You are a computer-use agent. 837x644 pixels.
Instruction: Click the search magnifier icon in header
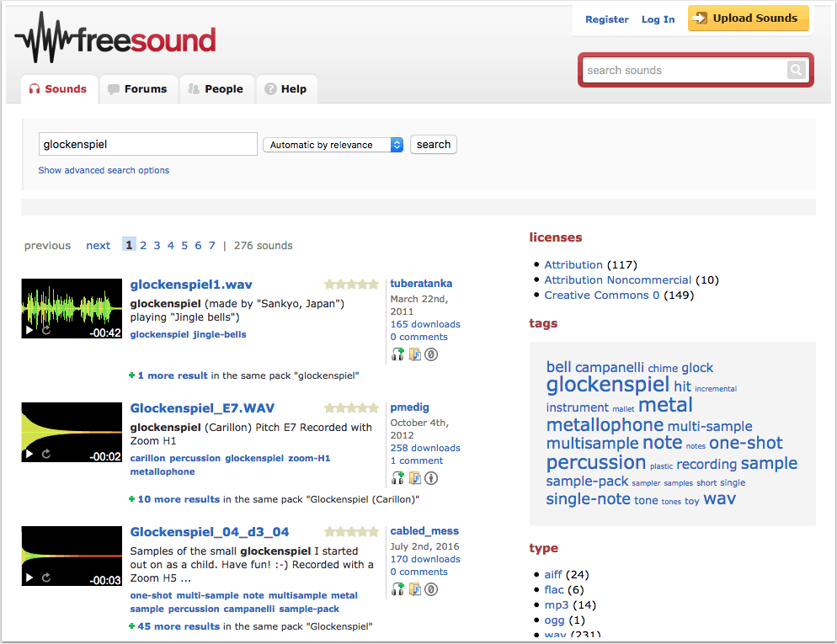coord(796,71)
